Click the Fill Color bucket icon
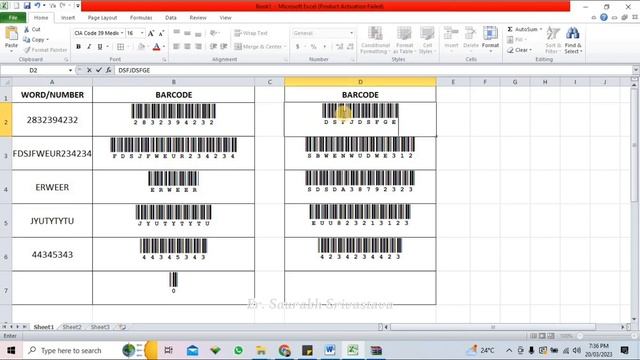Screen dimensions: 640x360 141,47
